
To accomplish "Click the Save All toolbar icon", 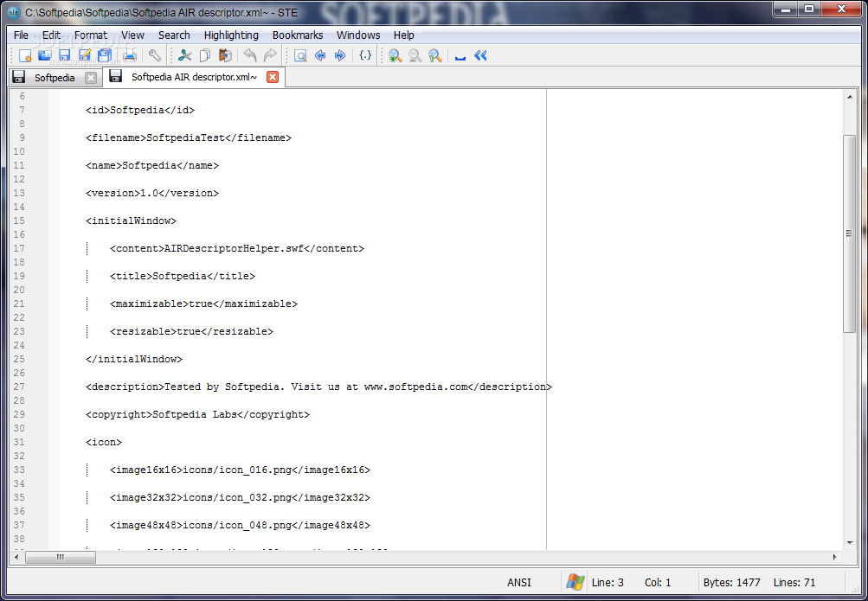I will click(105, 55).
